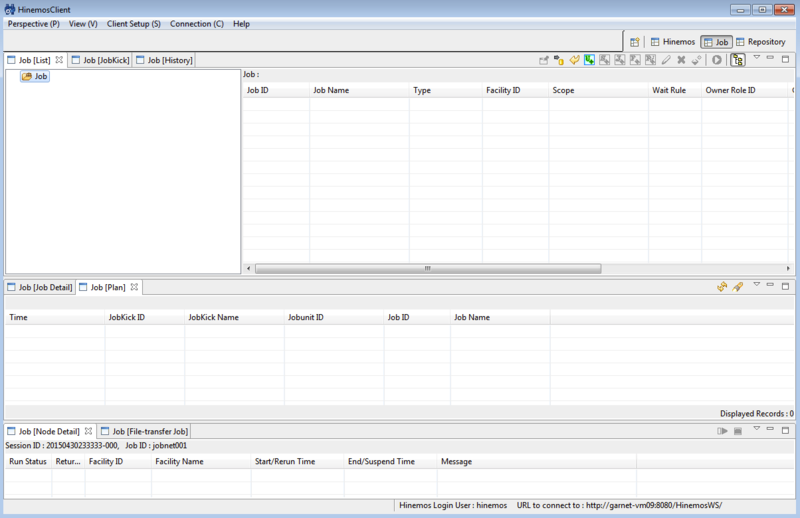Click the fourth grayed create-job icon

click(x=651, y=60)
